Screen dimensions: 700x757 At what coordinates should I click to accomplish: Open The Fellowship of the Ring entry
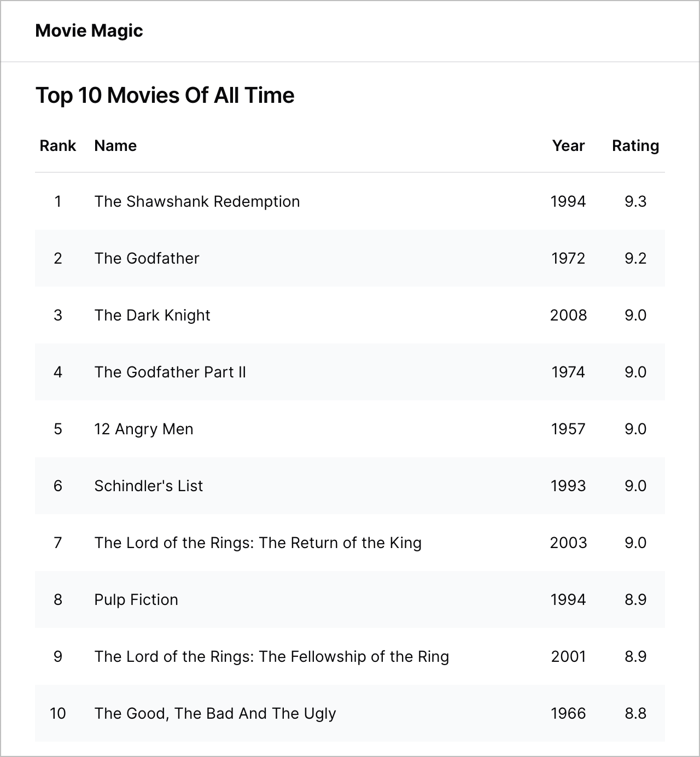pyautogui.click(x=271, y=656)
